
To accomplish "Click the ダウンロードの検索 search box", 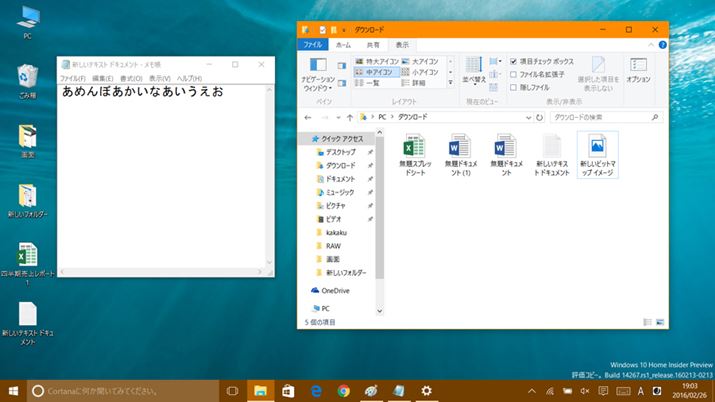I will (x=590, y=117).
